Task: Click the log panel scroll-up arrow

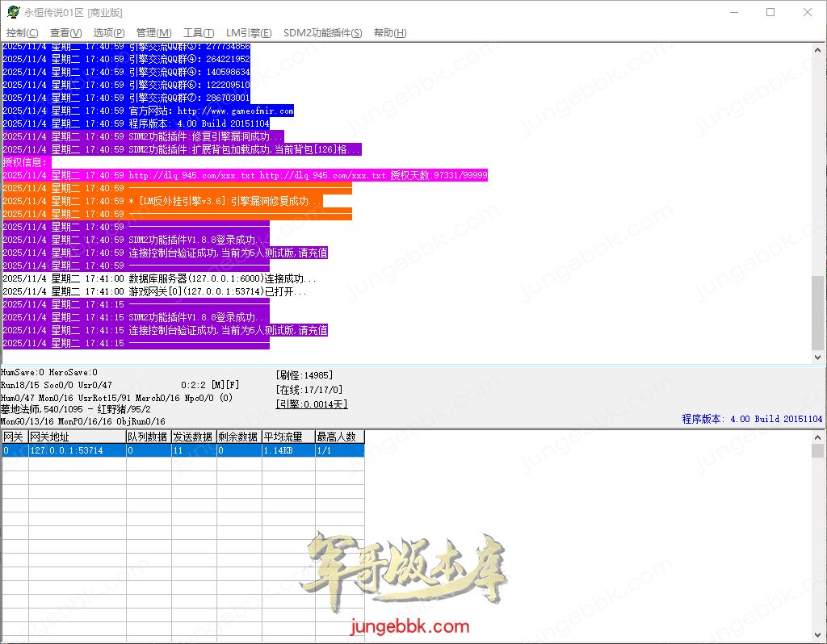Action: [817, 50]
